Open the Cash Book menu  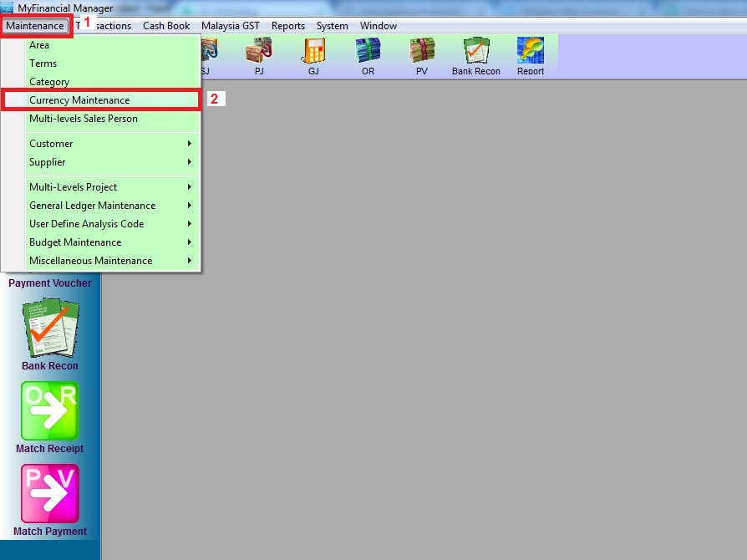[x=166, y=26]
